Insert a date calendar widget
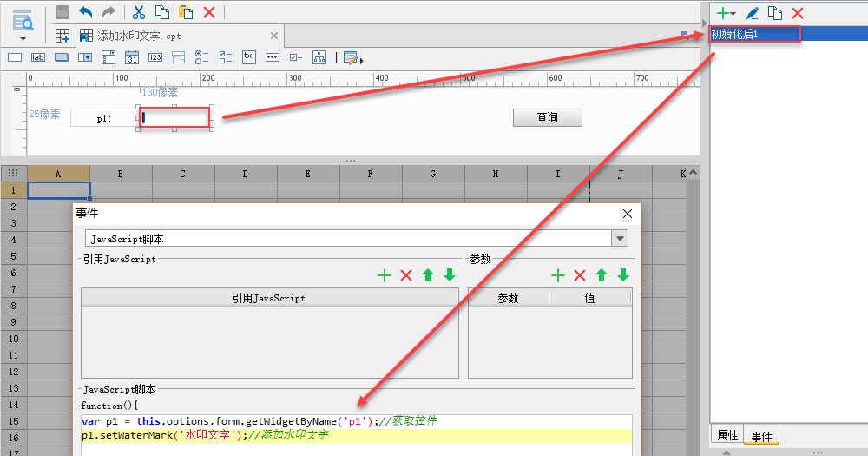Screen dimensions: 868x456 [x=132, y=57]
